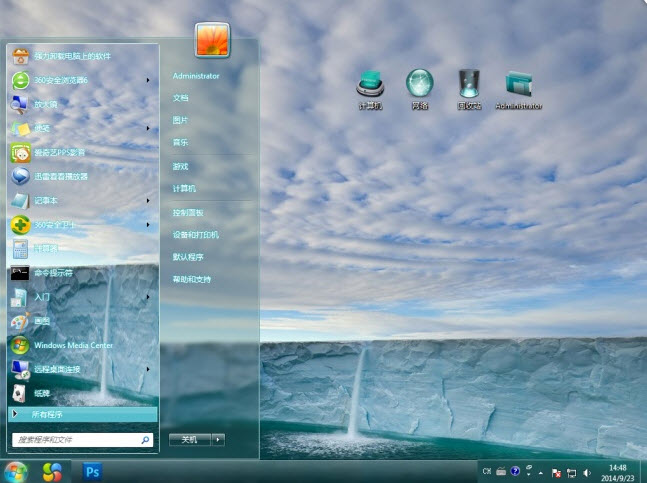The image size is (647, 483).
Task: Open the Administrator folder desktop icon
Action: [x=518, y=86]
